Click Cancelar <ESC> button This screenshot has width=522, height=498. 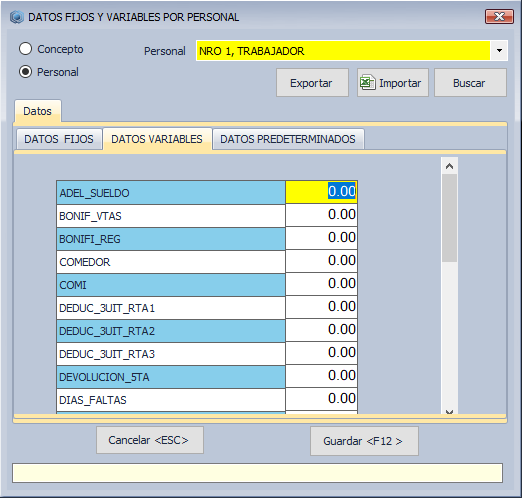point(150,440)
